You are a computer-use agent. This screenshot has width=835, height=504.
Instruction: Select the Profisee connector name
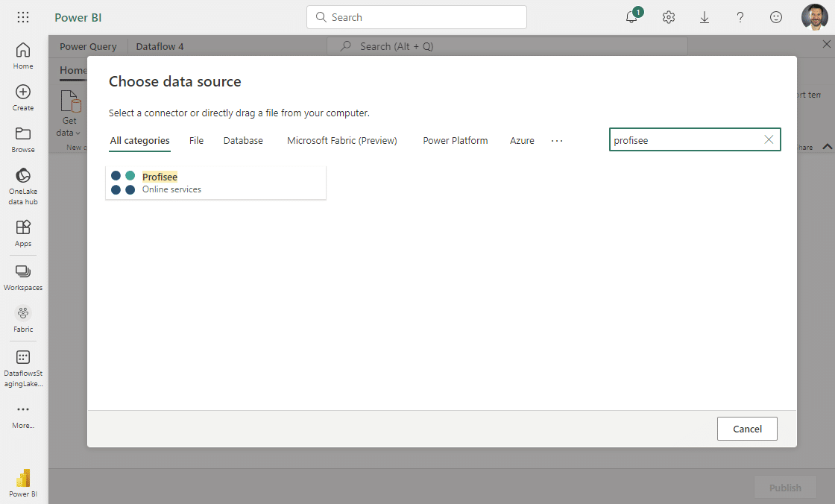(x=160, y=177)
